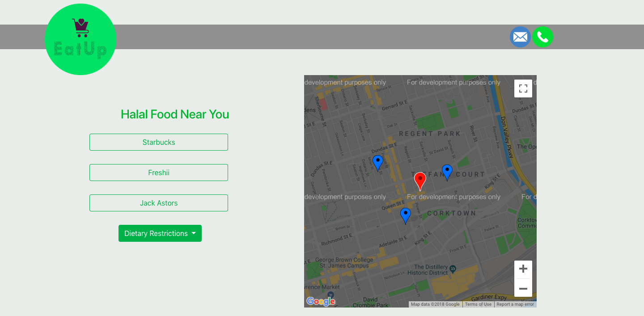Viewport: 644px width, 316px height.
Task: Choose the Starbucks restaurant button
Action: [x=159, y=142]
